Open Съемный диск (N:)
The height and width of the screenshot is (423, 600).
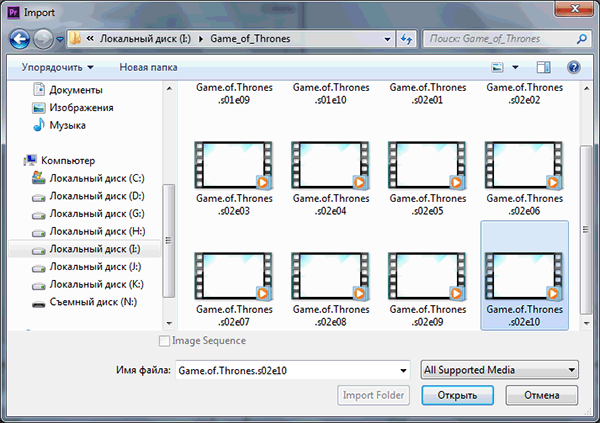tap(84, 302)
